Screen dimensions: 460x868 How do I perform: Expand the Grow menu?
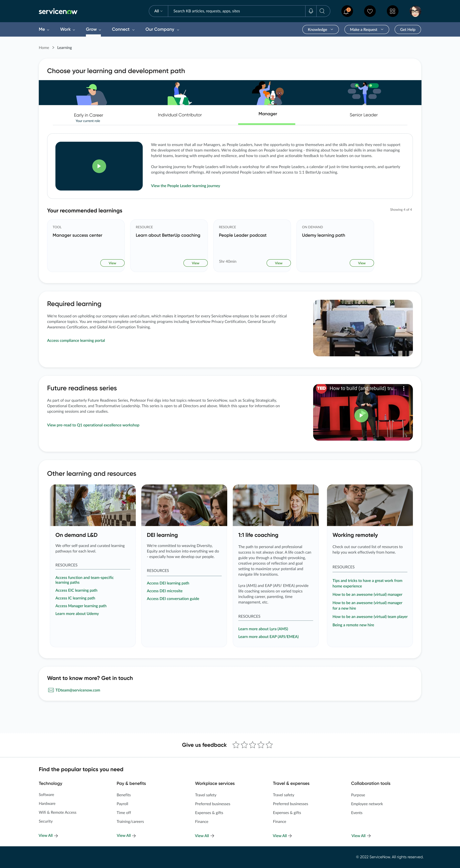tap(93, 29)
